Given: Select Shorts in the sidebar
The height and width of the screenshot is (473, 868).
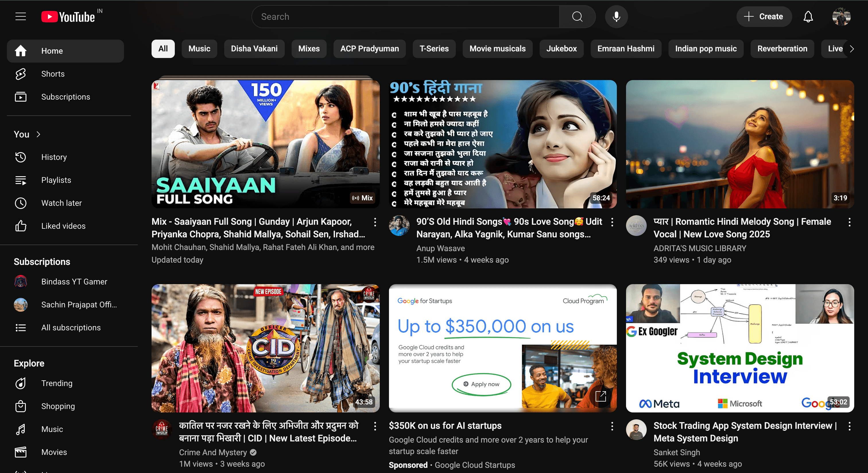Looking at the screenshot, I should coord(53,74).
